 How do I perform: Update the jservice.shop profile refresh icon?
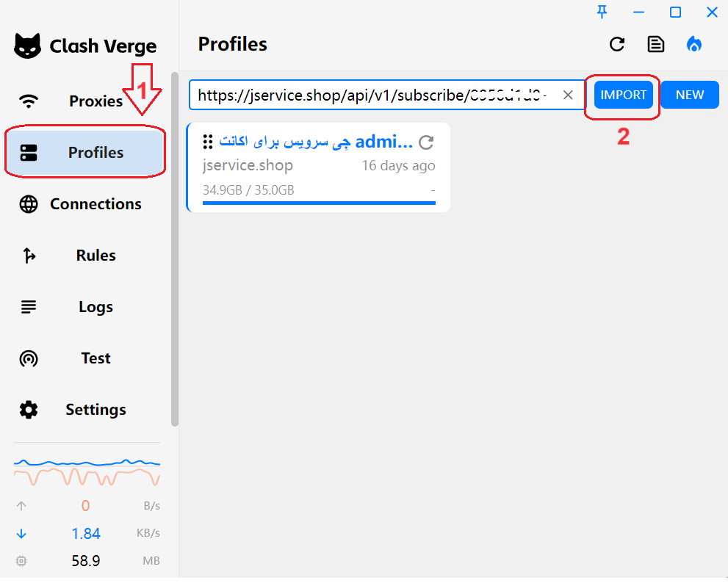(x=426, y=142)
